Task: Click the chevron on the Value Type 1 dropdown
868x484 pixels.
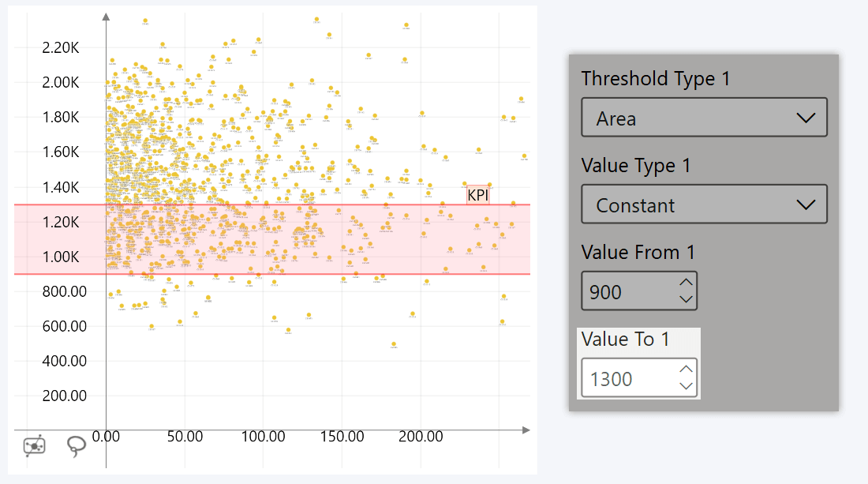Action: tap(806, 204)
